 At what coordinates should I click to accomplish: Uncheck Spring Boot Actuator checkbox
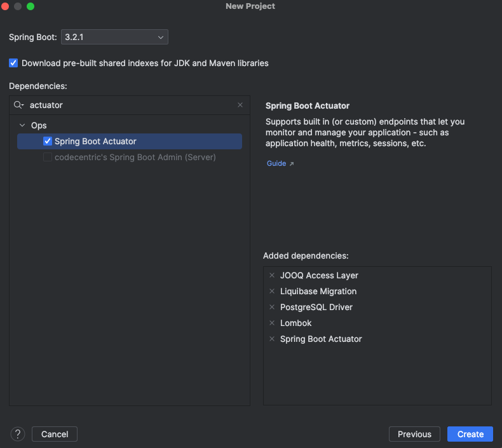click(48, 141)
